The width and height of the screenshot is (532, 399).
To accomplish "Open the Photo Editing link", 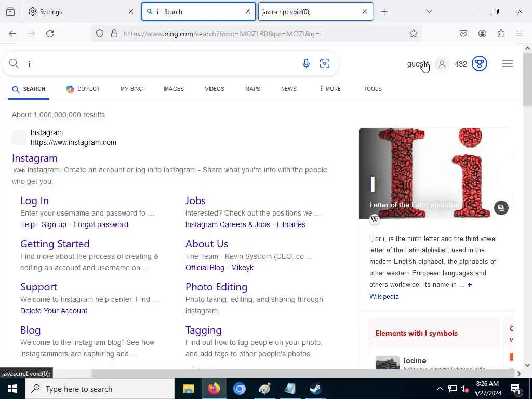I will pyautogui.click(x=217, y=287).
